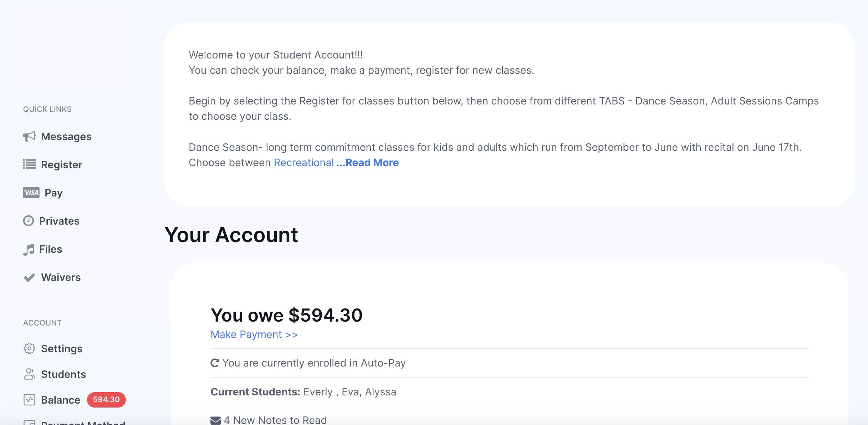The width and height of the screenshot is (868, 425).
Task: Open the Students account section
Action: 63,374
